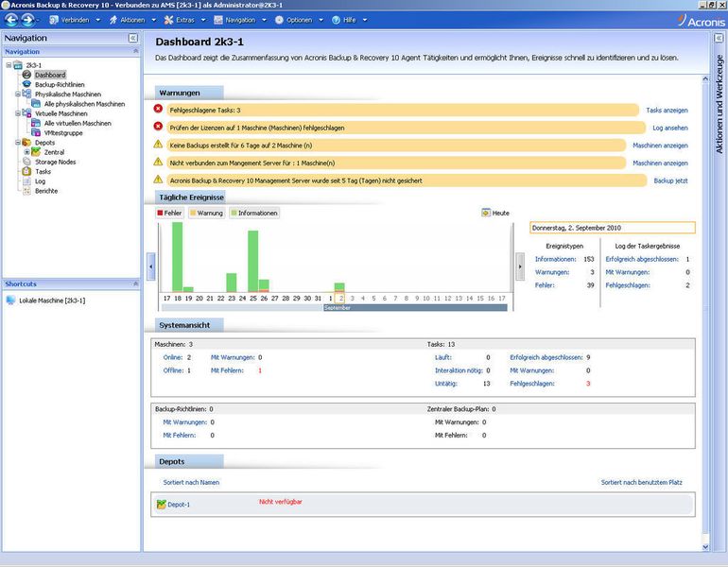The height and width of the screenshot is (567, 728).
Task: Click the error icon beside Prüfen der Lizenzen
Action: (158, 127)
